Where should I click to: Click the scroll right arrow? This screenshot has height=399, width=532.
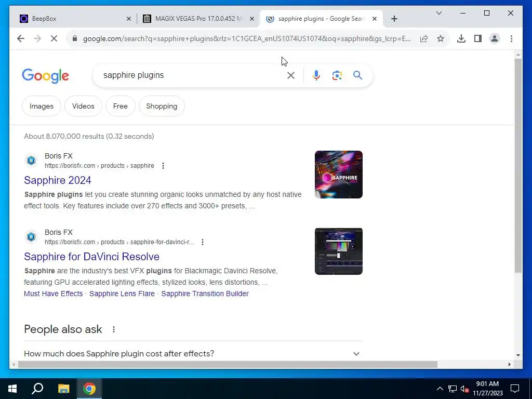click(x=509, y=364)
